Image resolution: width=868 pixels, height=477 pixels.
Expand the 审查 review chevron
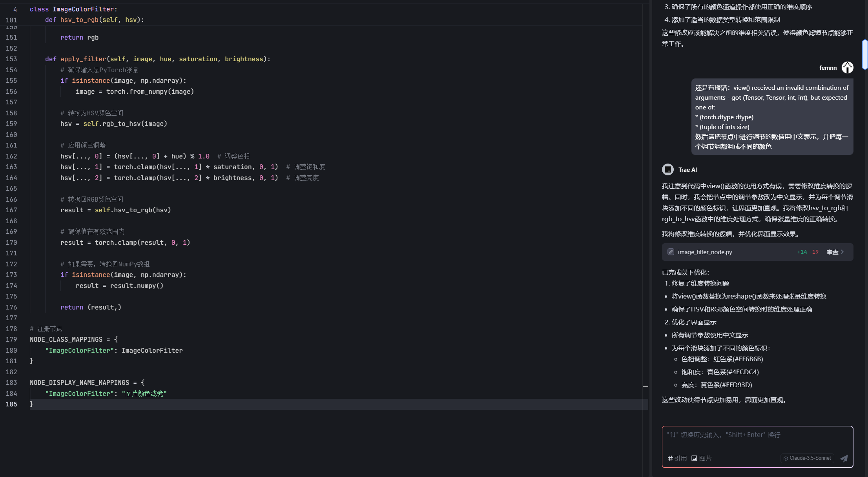[842, 252]
